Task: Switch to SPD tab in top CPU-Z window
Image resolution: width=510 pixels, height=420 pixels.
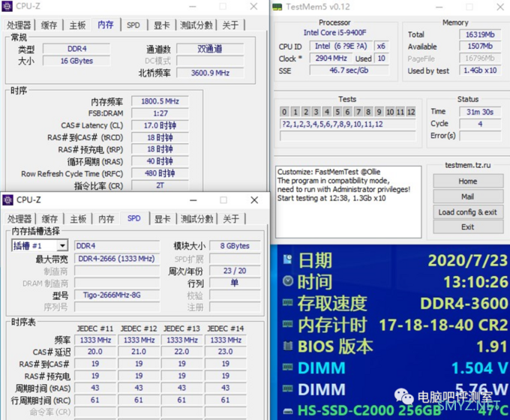Action: click(133, 25)
